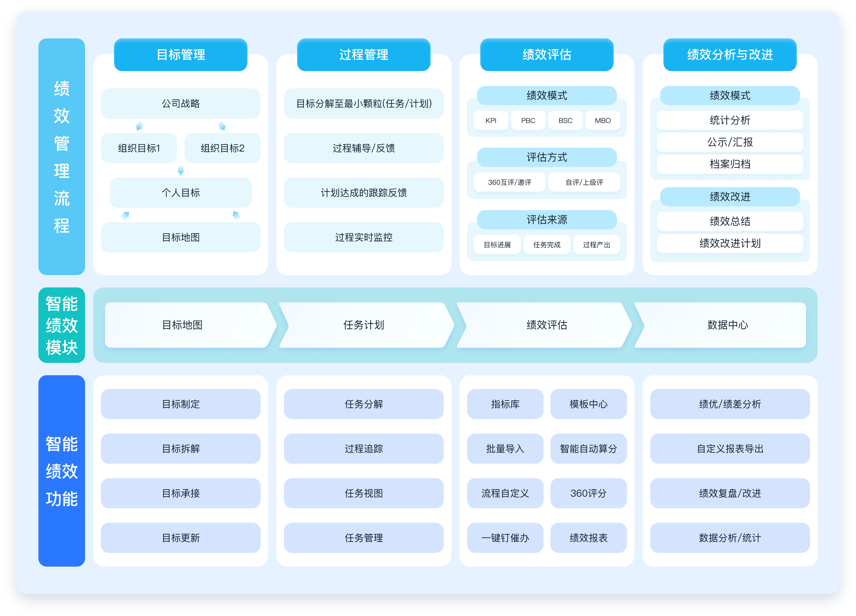Click 绩效模式 heading in 绩效分析与改进 column
856x616 pixels.
pyautogui.click(x=729, y=95)
